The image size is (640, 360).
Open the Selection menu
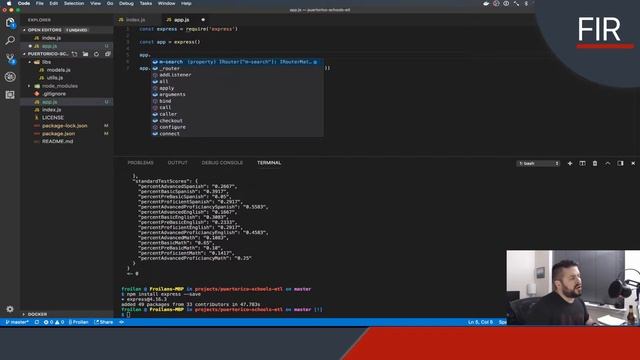74,3
